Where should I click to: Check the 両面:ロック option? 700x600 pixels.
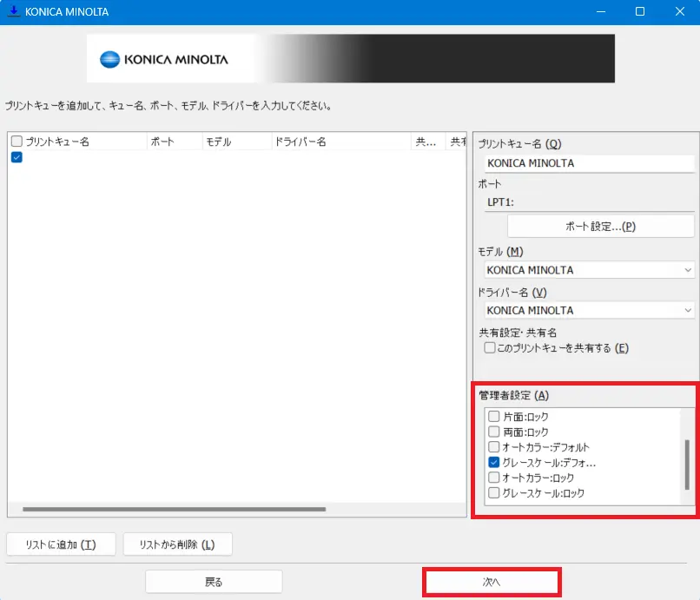(x=494, y=432)
